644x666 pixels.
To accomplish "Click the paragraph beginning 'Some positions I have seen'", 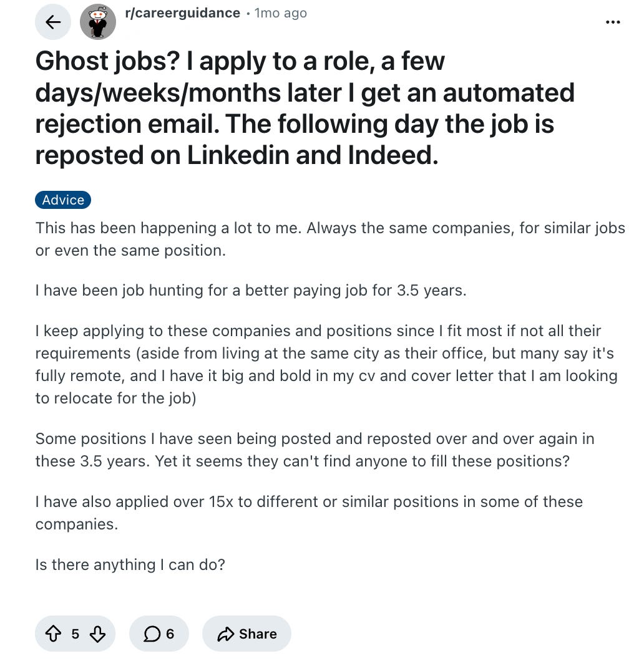I will pos(315,450).
